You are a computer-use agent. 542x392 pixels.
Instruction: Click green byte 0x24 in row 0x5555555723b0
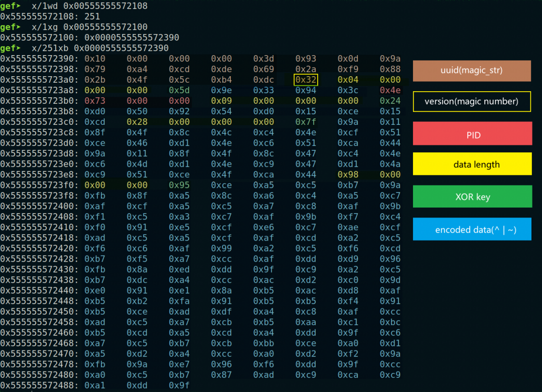click(x=390, y=101)
